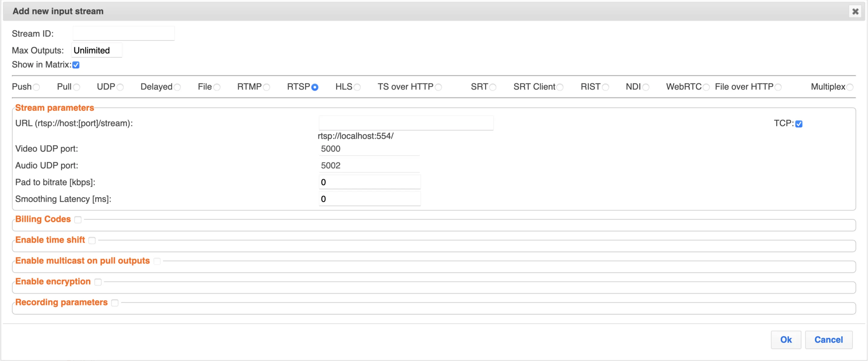Toggle the TCP checkbox
The image size is (868, 361).
click(x=799, y=124)
